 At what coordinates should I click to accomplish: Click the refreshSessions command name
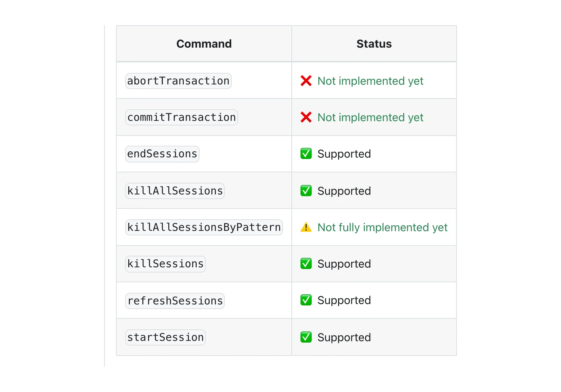(175, 301)
